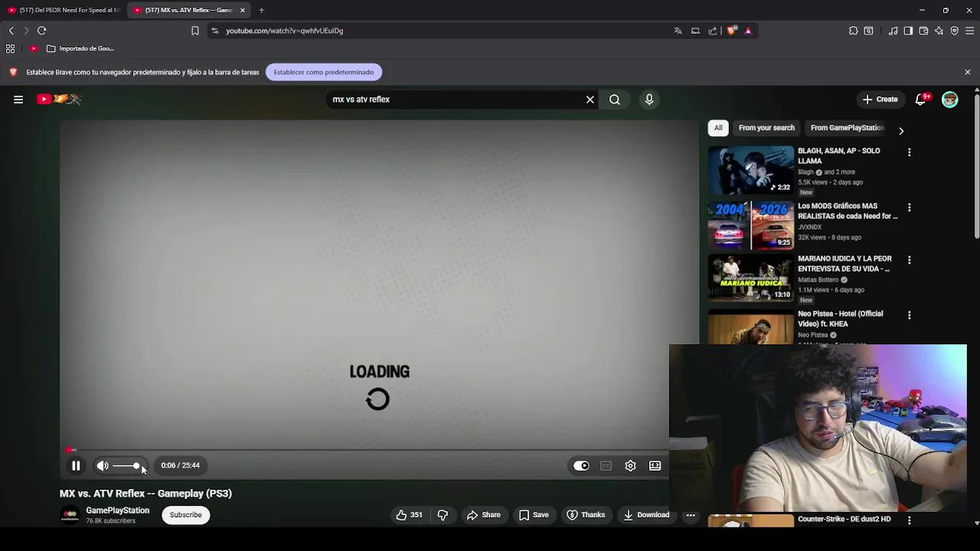Toggle subtitles/closed captions button
Screen dimensions: 980x551
coord(606,465)
